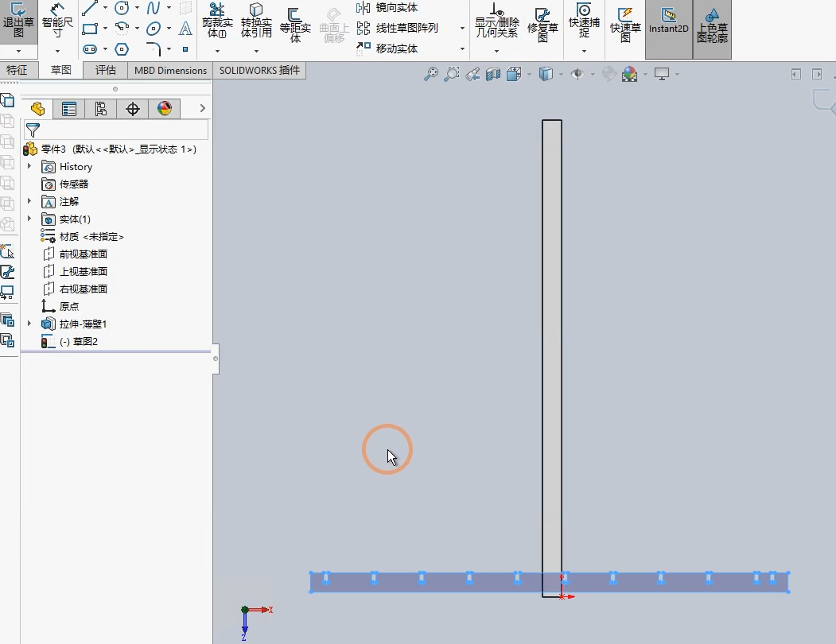
Task: Open the SOLIDWORKS 插件 tab
Action: coord(259,70)
